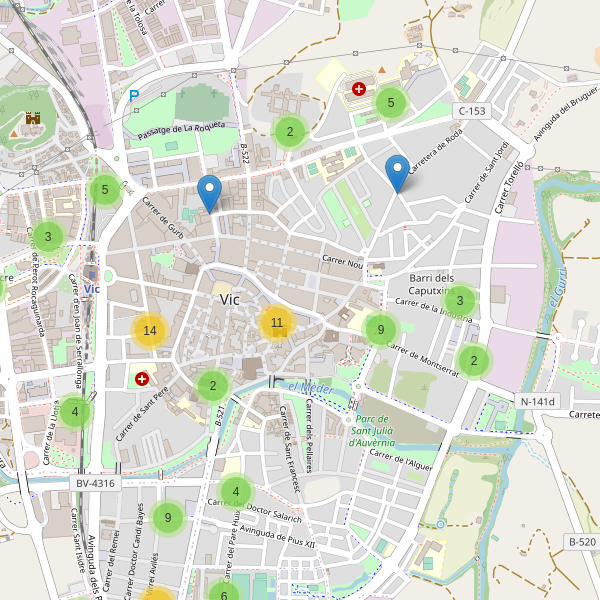Expand cluster 4 beside Carrer de la Llotja
Screen dimensions: 600x600
(75, 412)
